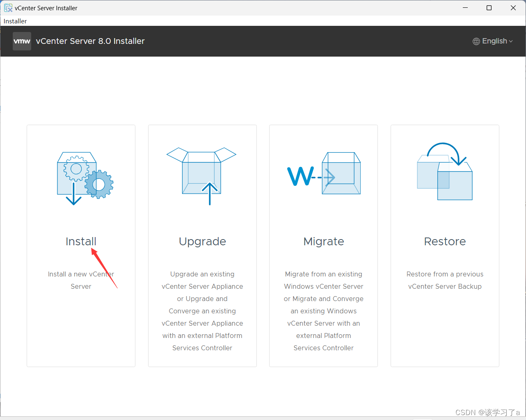This screenshot has width=526, height=420.
Task: Click the 'vCenter Server 8.0 Installer' title
Action: [90, 41]
